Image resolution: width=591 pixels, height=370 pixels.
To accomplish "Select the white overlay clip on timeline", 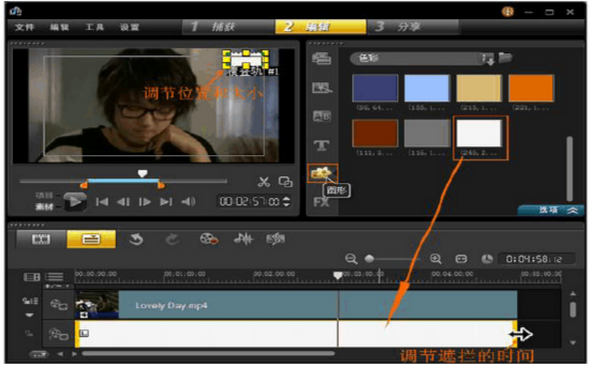I will [x=296, y=334].
